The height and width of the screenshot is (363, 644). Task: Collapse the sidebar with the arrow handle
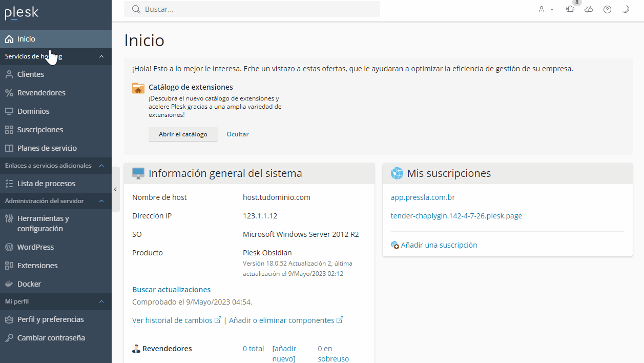pyautogui.click(x=115, y=189)
